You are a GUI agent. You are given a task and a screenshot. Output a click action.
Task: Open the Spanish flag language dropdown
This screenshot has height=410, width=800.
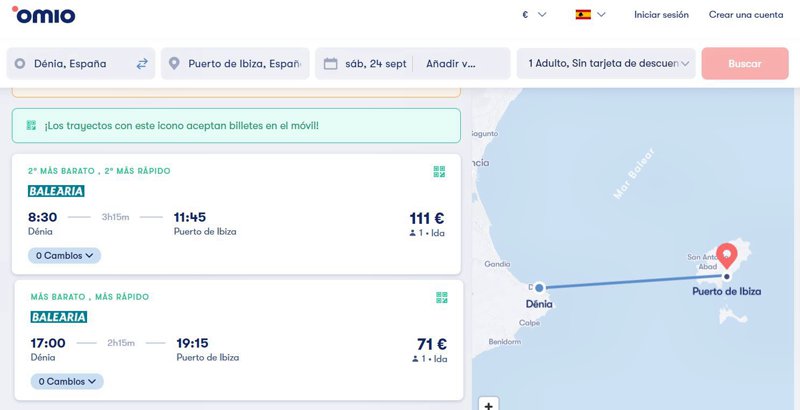(x=590, y=15)
